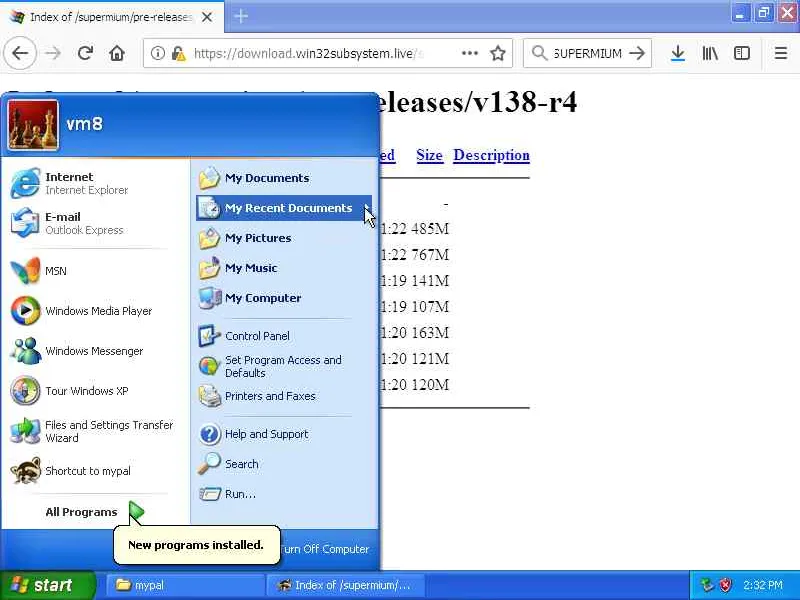Open the library bookmarks icon

click(710, 53)
